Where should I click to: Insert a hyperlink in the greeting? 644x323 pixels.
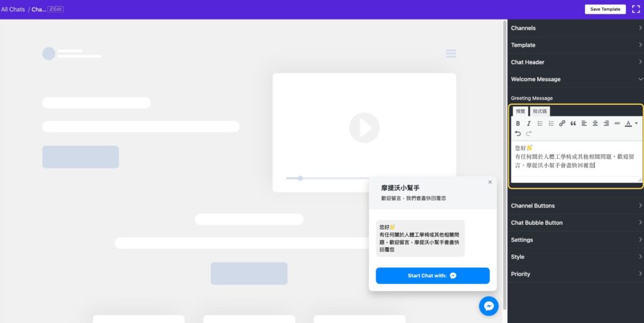point(562,124)
